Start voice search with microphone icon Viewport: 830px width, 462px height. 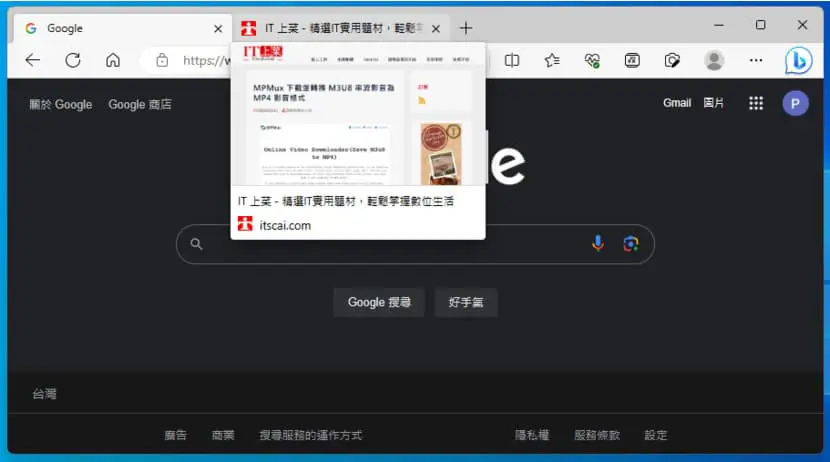coord(598,243)
